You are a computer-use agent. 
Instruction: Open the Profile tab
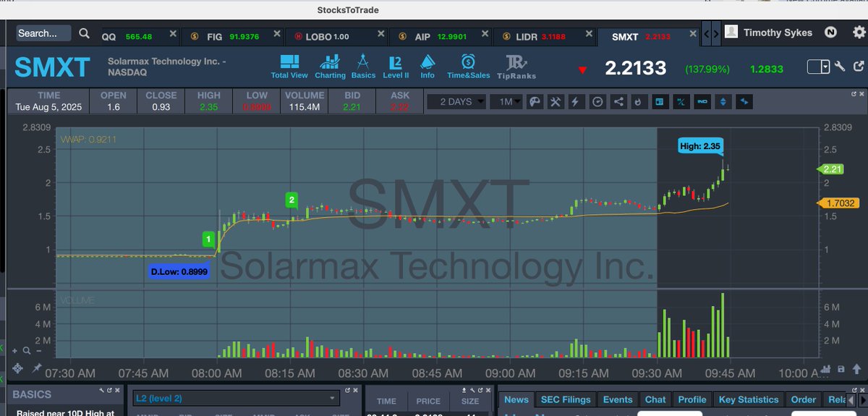[x=692, y=399]
